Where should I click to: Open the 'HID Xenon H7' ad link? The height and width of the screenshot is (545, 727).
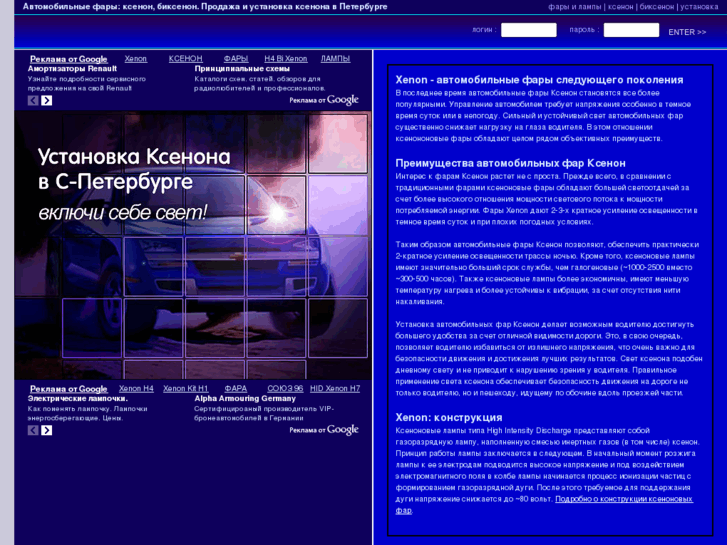(x=335, y=389)
